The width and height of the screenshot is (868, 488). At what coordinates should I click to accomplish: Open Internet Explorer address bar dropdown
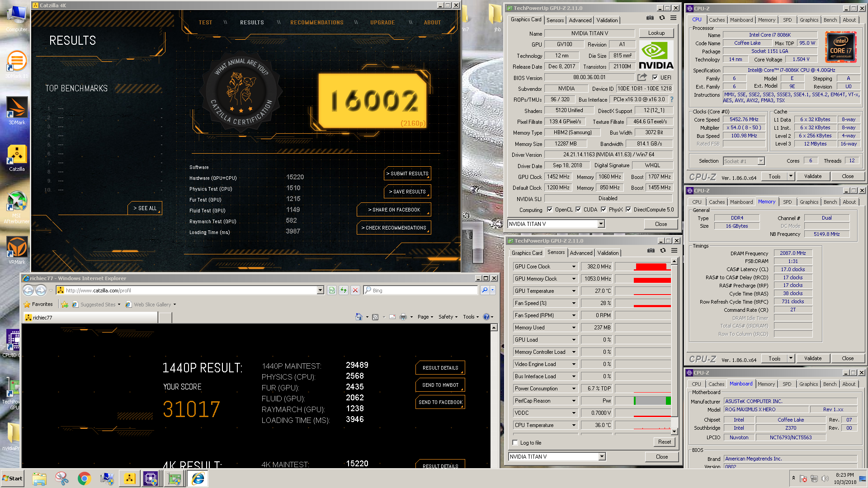[321, 290]
